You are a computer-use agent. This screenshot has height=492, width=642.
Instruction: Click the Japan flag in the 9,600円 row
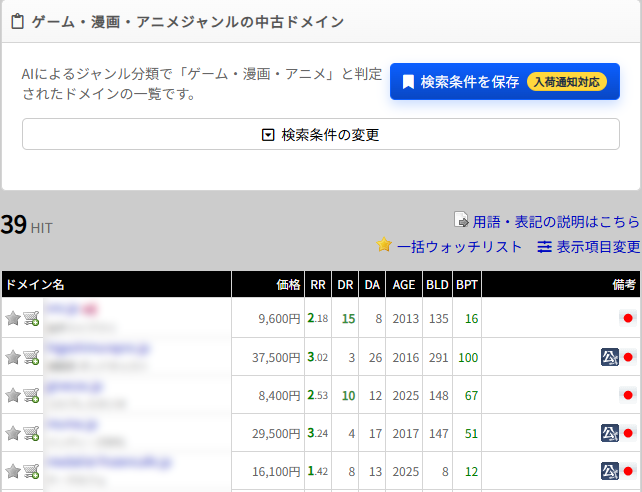tap(628, 318)
